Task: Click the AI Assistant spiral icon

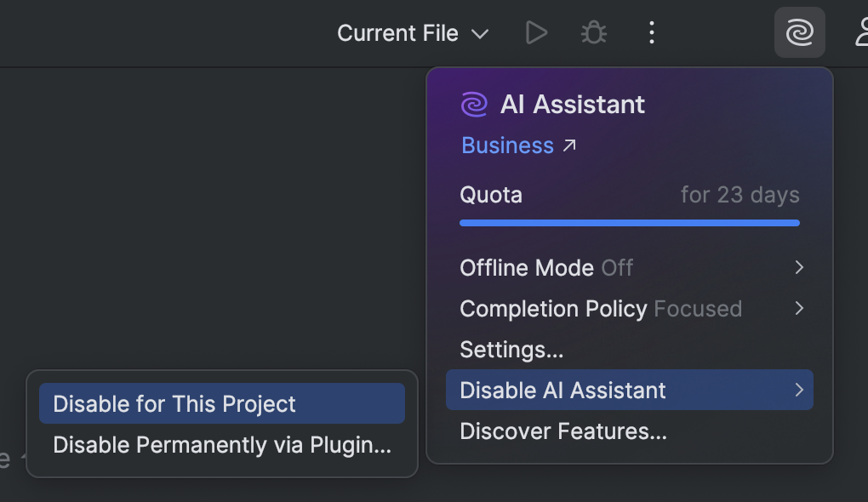Action: pos(798,32)
